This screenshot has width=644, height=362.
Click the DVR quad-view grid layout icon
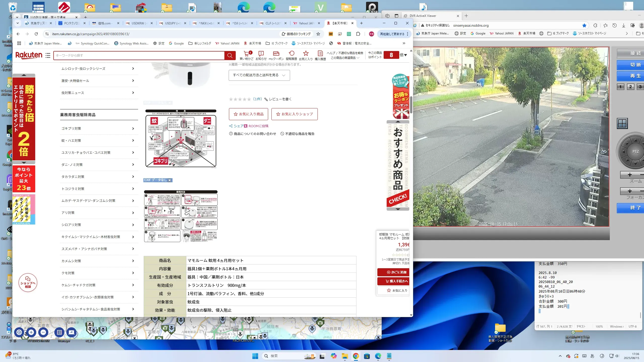622,123
